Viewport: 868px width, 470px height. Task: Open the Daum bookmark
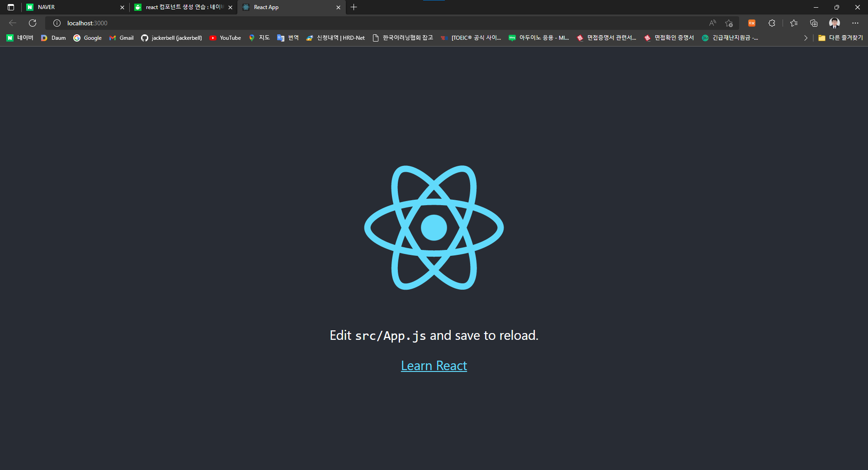[53, 38]
